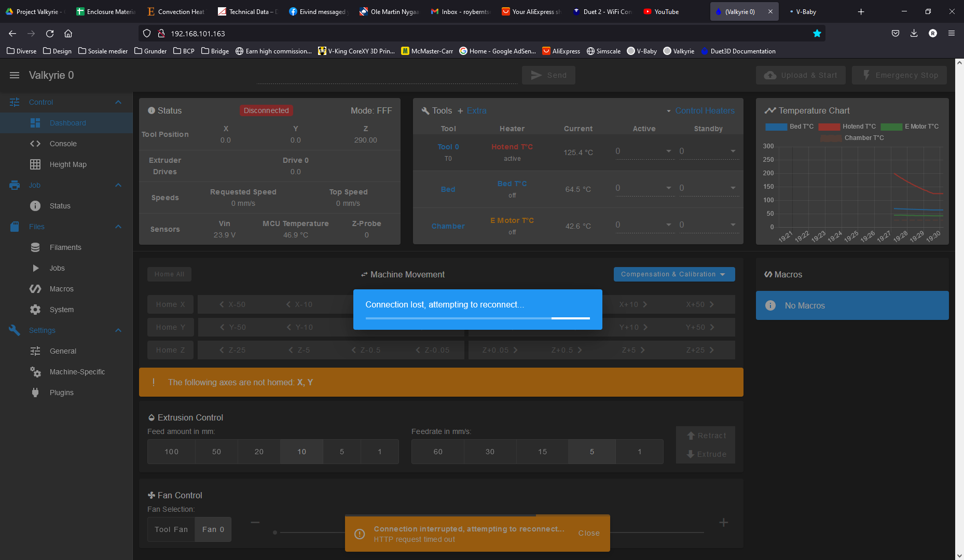Toggle Hotend T°C chart legend swatch

[829, 127]
